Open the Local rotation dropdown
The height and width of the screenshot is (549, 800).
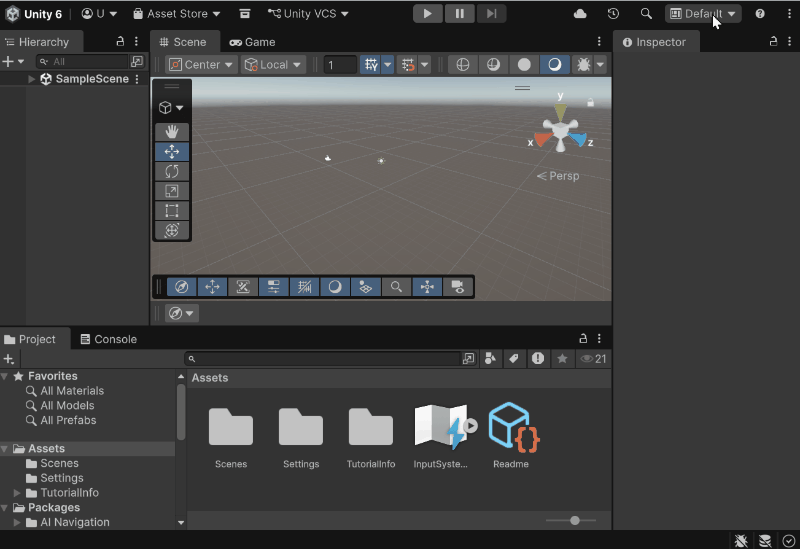pos(273,65)
